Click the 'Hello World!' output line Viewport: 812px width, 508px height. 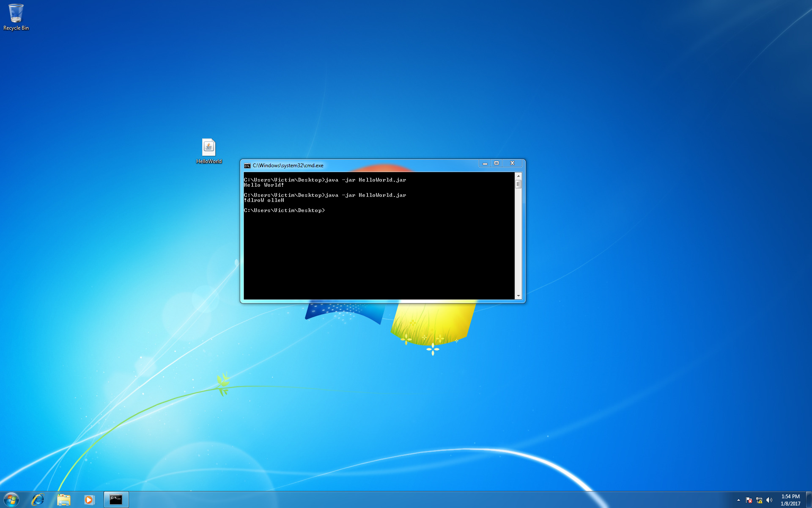pyautogui.click(x=264, y=185)
